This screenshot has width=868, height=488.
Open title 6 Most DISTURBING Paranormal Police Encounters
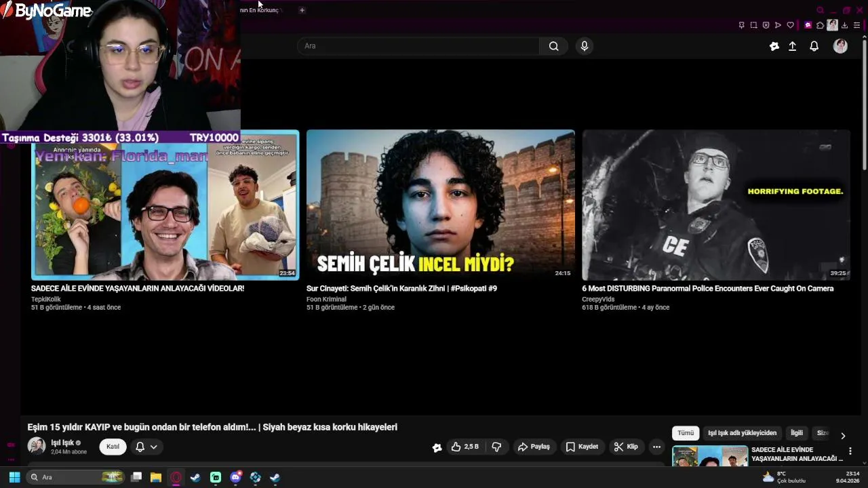click(x=707, y=289)
